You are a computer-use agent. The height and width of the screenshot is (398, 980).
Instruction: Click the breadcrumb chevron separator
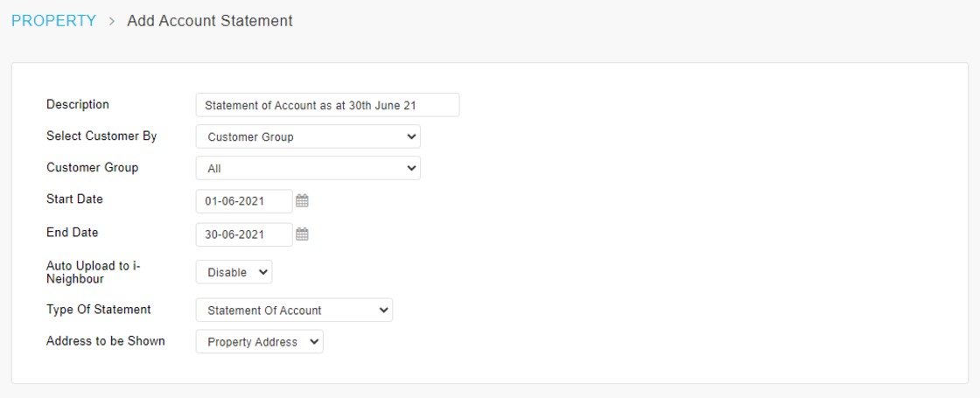pyautogui.click(x=112, y=21)
